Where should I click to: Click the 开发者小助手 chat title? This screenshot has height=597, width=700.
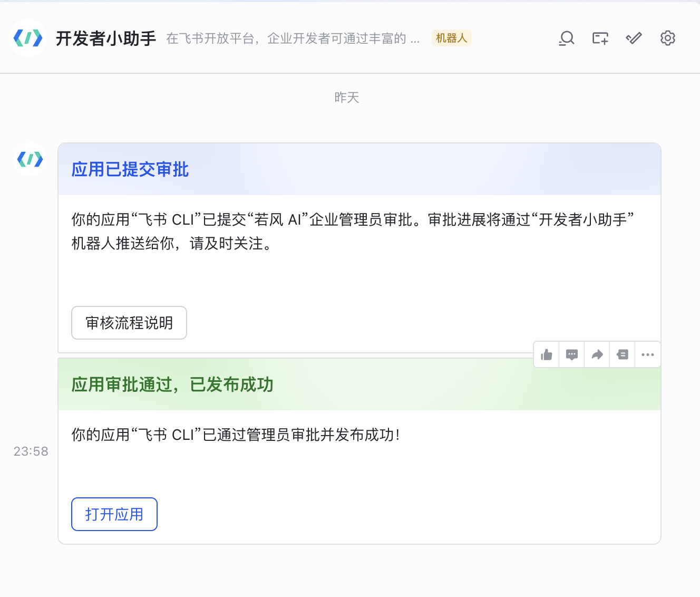point(106,38)
